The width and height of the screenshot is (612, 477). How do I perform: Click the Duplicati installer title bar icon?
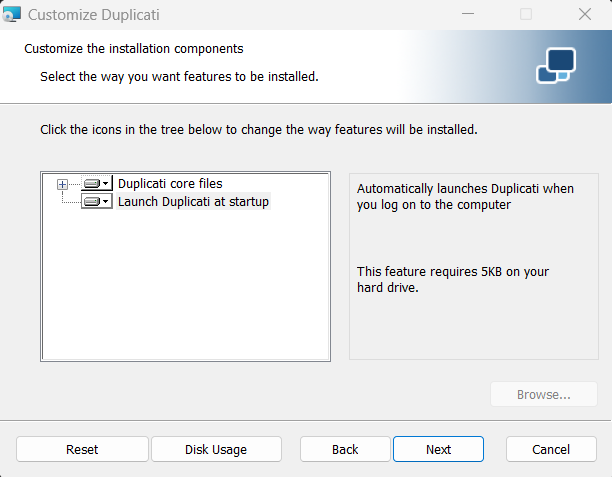pos(11,14)
